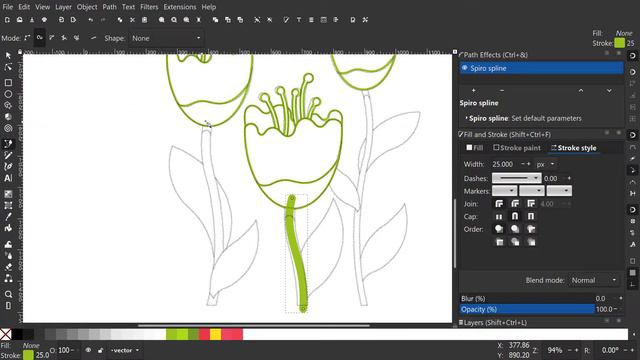Click the green color swatch in palette
Screen dimensions: 640x360
(x=171, y=335)
